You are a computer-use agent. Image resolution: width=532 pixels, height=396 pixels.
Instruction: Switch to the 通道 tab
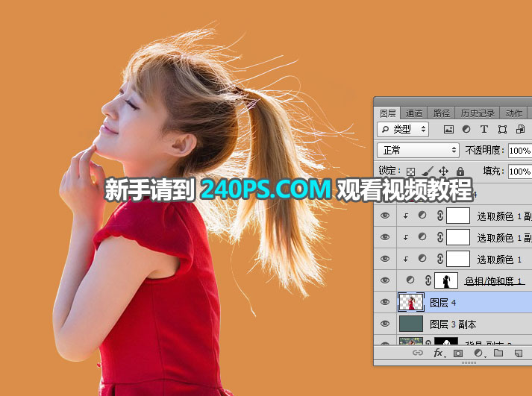click(414, 113)
